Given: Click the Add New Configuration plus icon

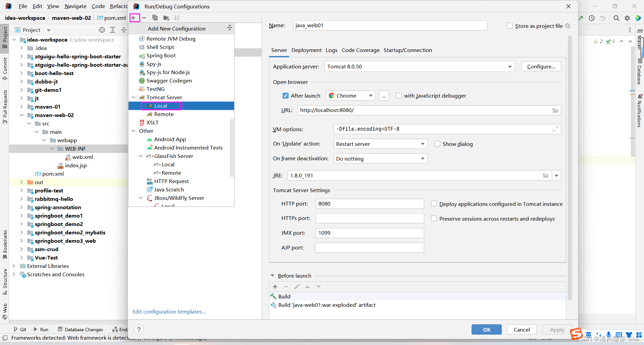Looking at the screenshot, I should tap(134, 18).
